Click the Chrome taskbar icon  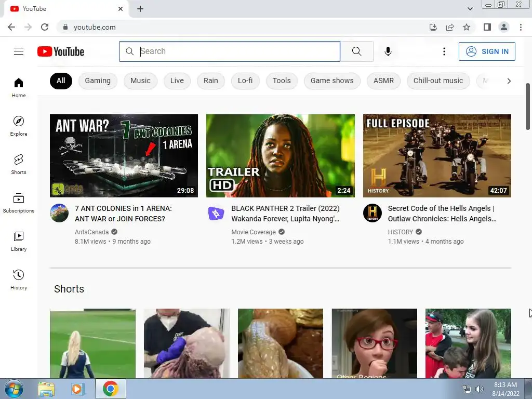tap(111, 389)
